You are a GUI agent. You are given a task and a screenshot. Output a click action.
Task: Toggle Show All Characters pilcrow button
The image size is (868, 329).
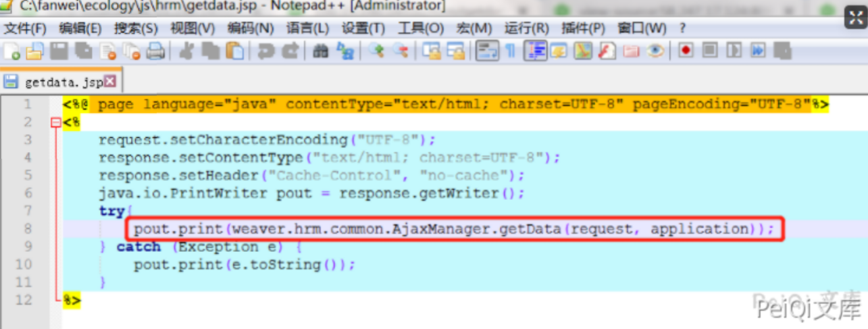coord(511,51)
